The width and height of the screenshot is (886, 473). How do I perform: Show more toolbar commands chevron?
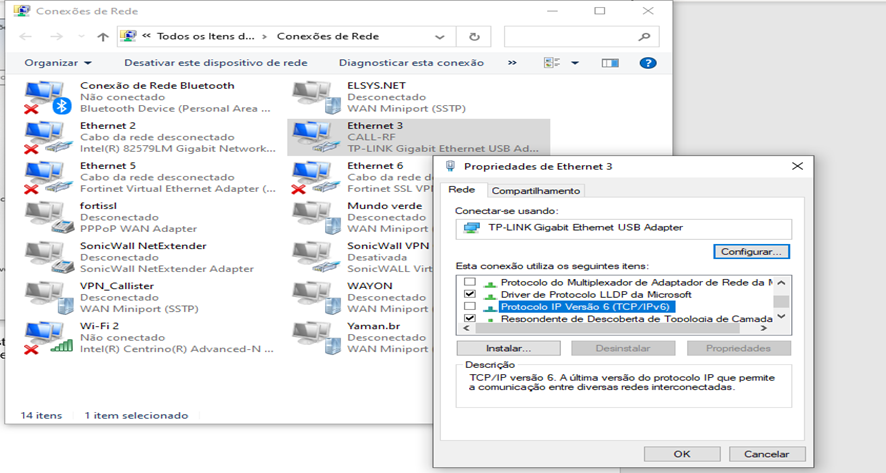[x=512, y=63]
